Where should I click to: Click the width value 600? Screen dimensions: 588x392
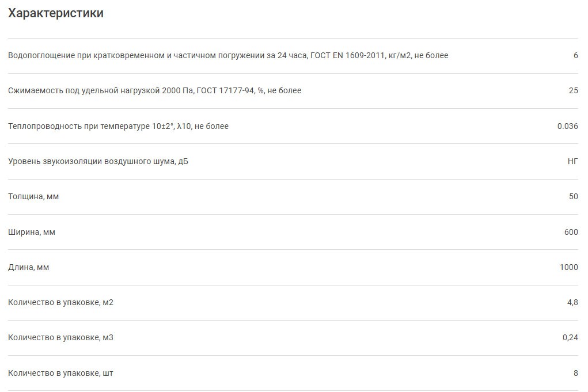pyautogui.click(x=571, y=232)
